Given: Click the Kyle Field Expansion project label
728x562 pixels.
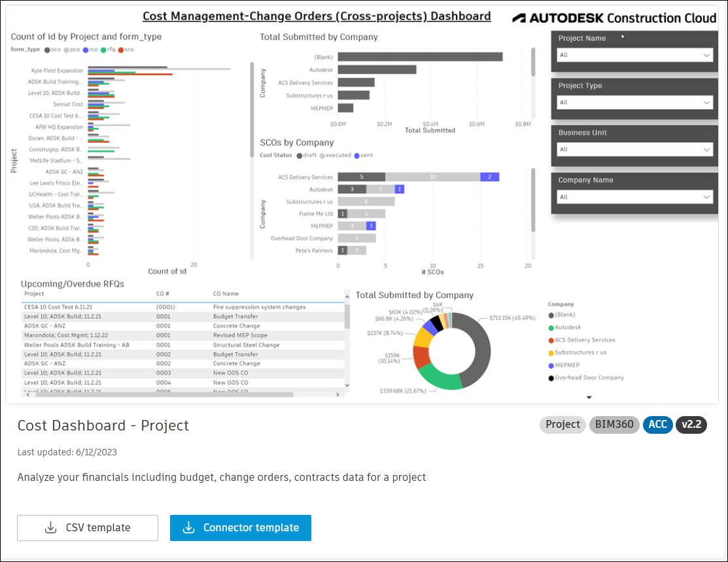Looking at the screenshot, I should click(x=57, y=71).
